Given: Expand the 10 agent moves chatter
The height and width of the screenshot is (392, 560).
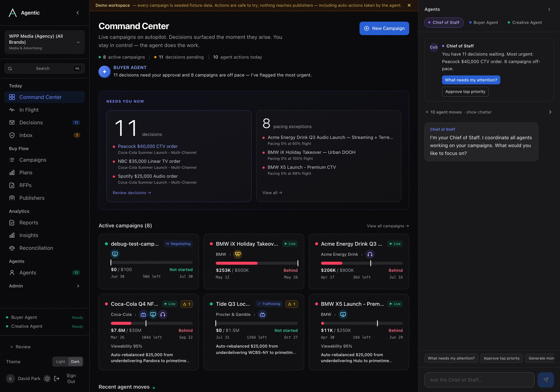Looking at the screenshot, I should 489,112.
